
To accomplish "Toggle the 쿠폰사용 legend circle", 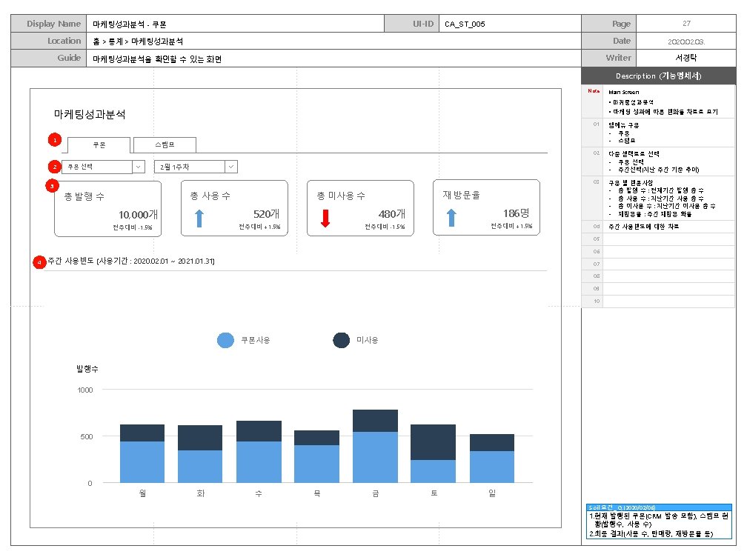I will coord(225,340).
